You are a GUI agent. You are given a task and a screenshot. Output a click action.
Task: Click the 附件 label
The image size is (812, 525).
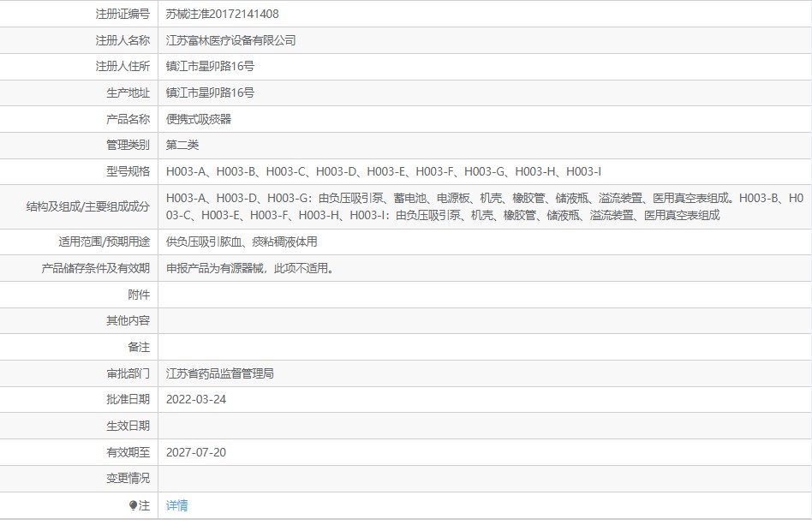point(139,295)
